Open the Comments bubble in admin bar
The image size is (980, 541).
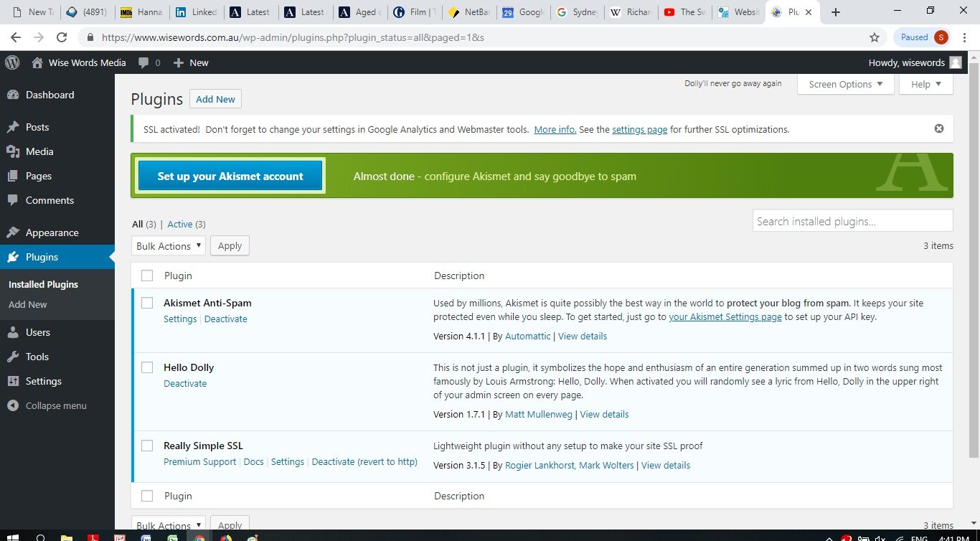149,62
